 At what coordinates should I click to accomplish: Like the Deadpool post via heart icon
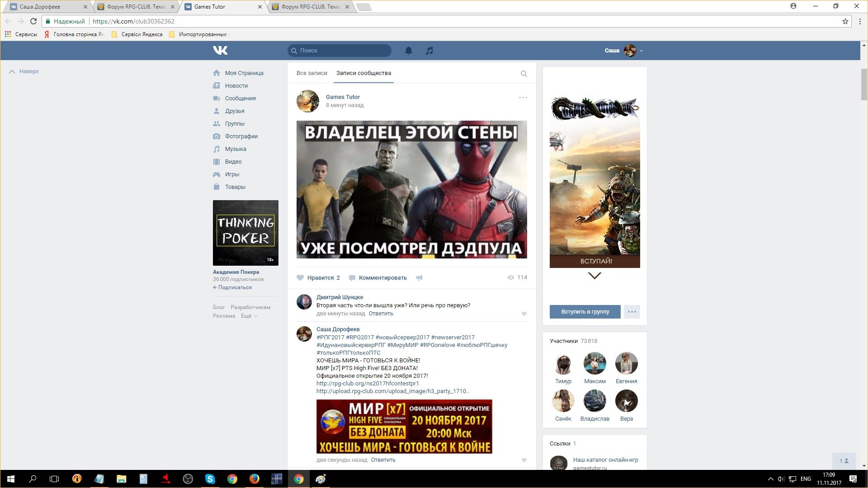(300, 278)
